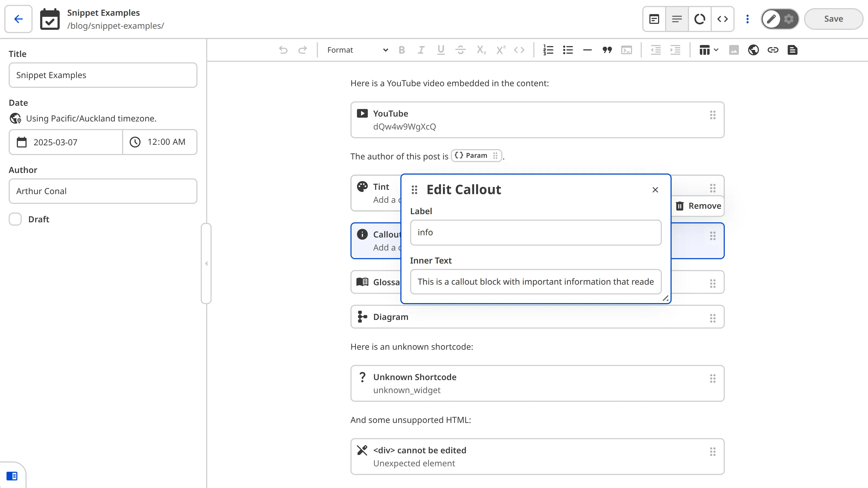Collapse the left sidebar panel handle

pyautogui.click(x=206, y=263)
